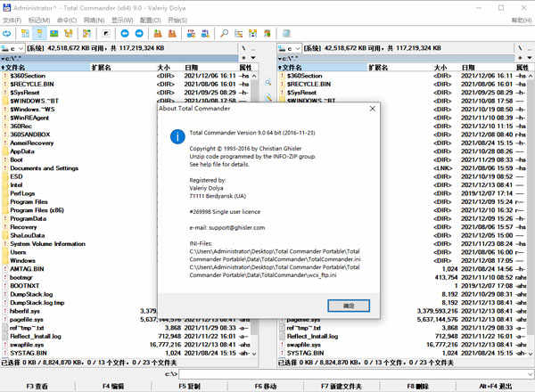
Task: Expand the command line history dropdown
Action: 531,374
